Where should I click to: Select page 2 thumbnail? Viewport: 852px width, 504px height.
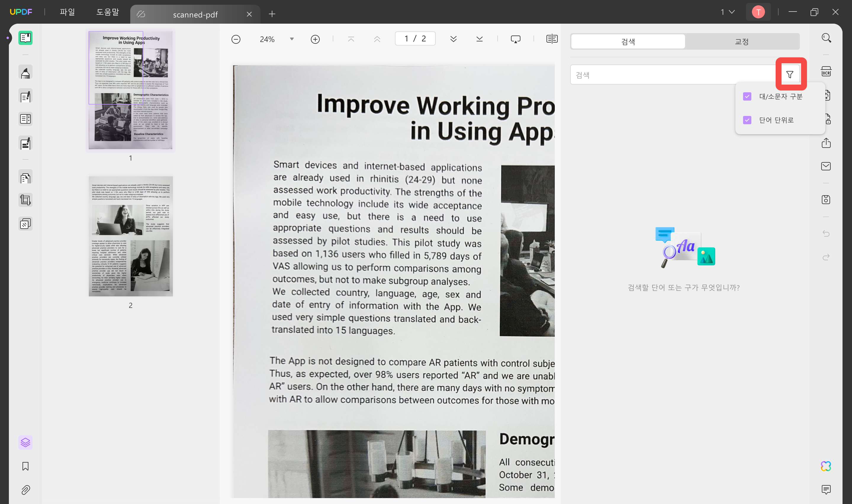[131, 236]
